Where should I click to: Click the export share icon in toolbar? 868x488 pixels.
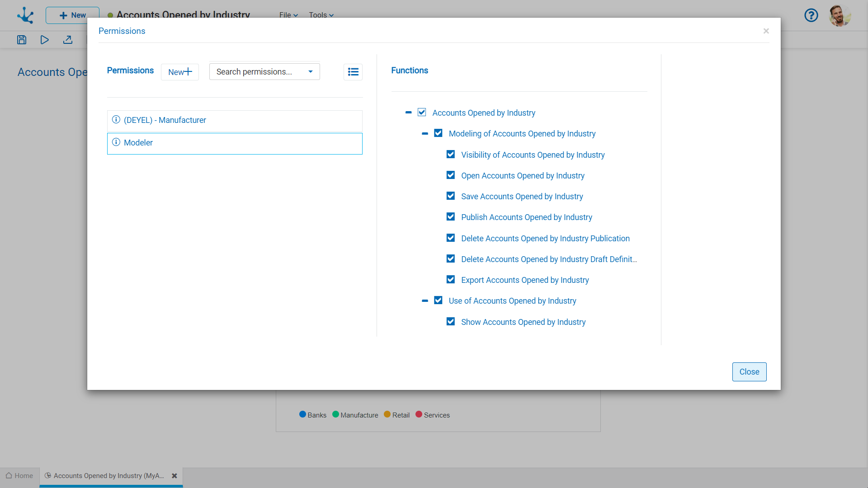point(68,40)
